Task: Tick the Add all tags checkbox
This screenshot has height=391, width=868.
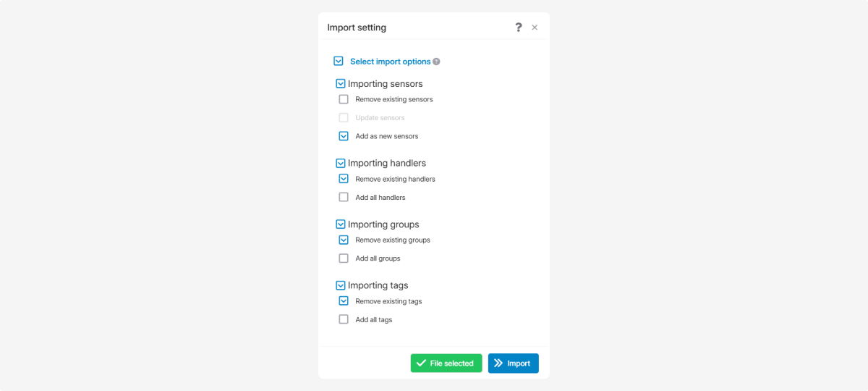Action: [344, 319]
